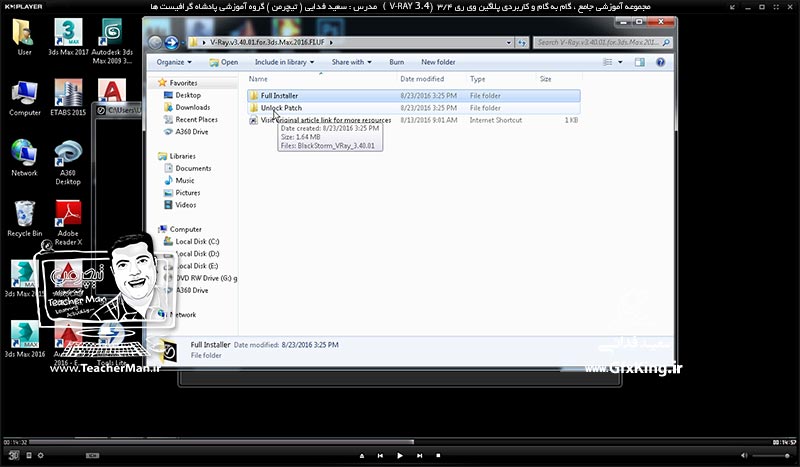Click the total time 00:14:57 display

point(784,443)
